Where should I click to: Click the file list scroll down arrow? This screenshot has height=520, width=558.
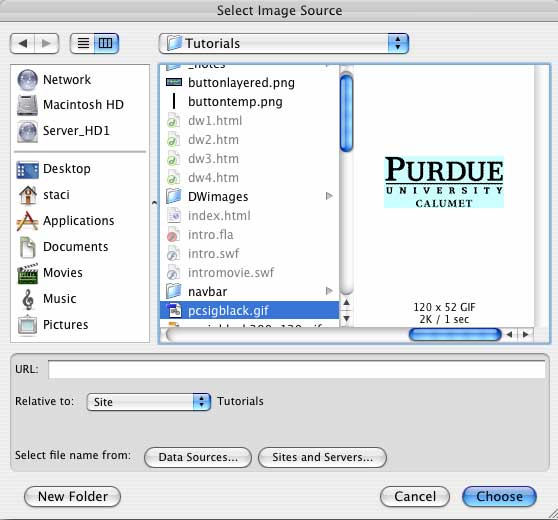click(x=346, y=318)
